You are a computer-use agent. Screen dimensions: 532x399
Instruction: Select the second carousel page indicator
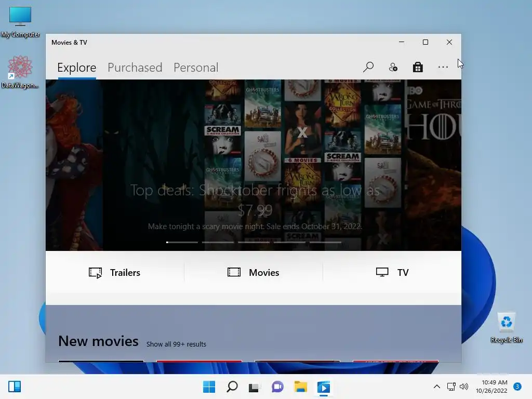pyautogui.click(x=218, y=242)
